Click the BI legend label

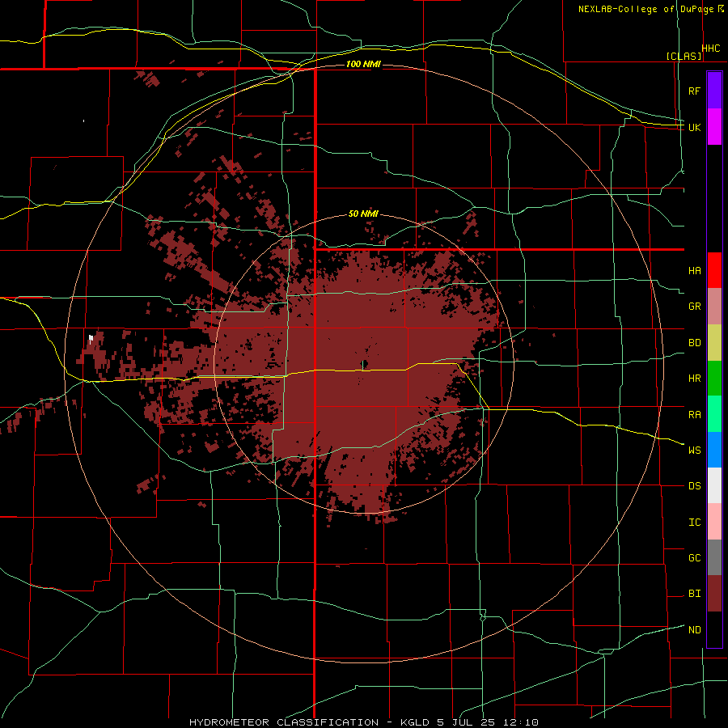click(694, 594)
